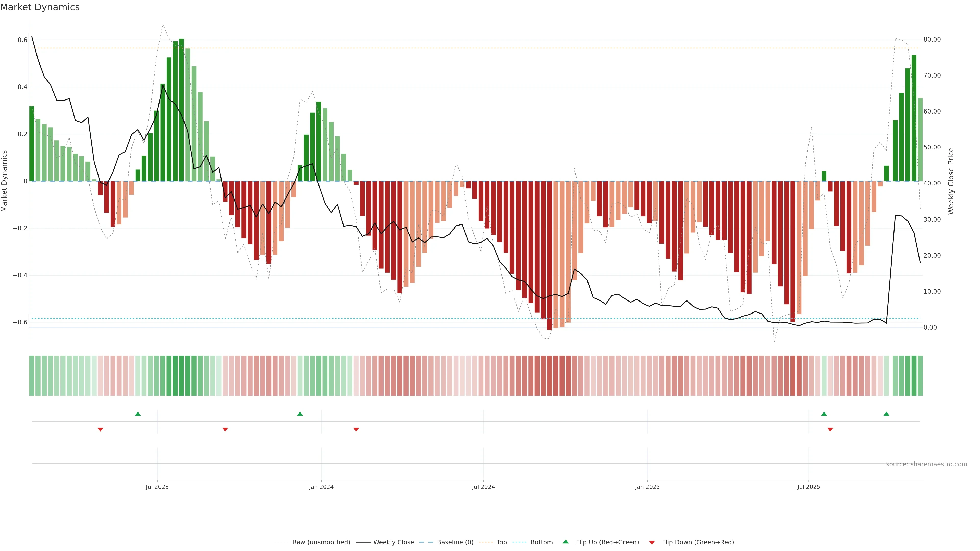Click the green flip-up marker before Jul 2023
The image size is (980, 551).
(138, 414)
